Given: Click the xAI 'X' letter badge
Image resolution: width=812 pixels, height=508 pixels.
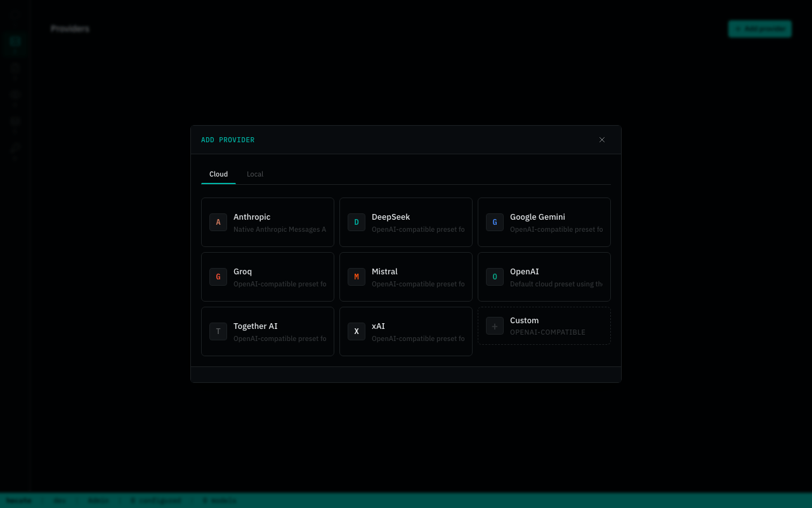Looking at the screenshot, I should point(357,331).
